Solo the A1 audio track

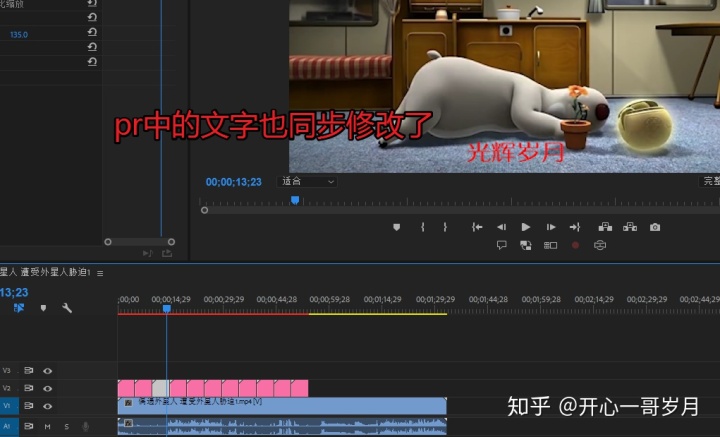point(67,426)
